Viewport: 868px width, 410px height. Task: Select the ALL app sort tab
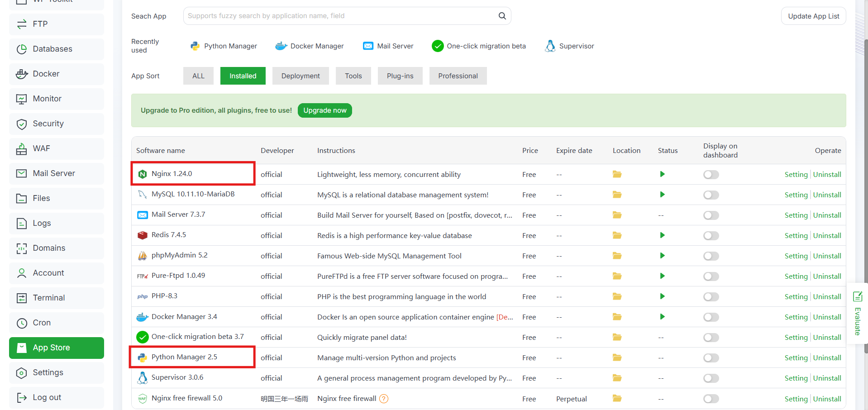pos(198,76)
